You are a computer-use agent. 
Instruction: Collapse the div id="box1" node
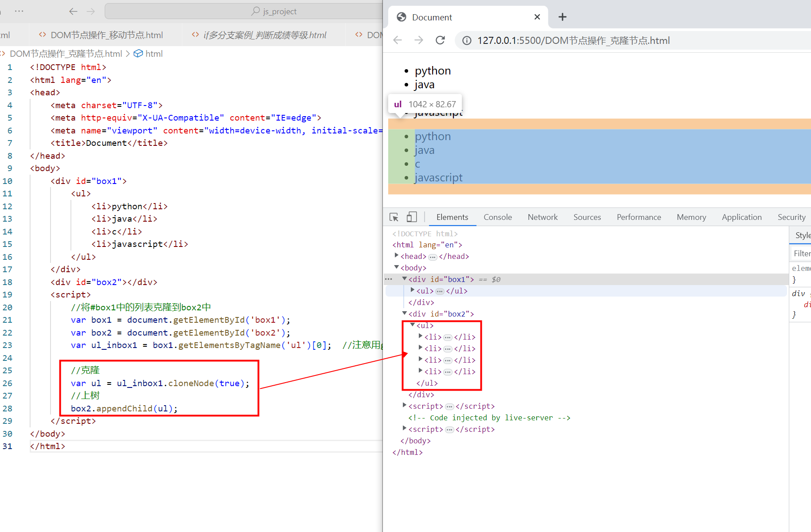(405, 279)
